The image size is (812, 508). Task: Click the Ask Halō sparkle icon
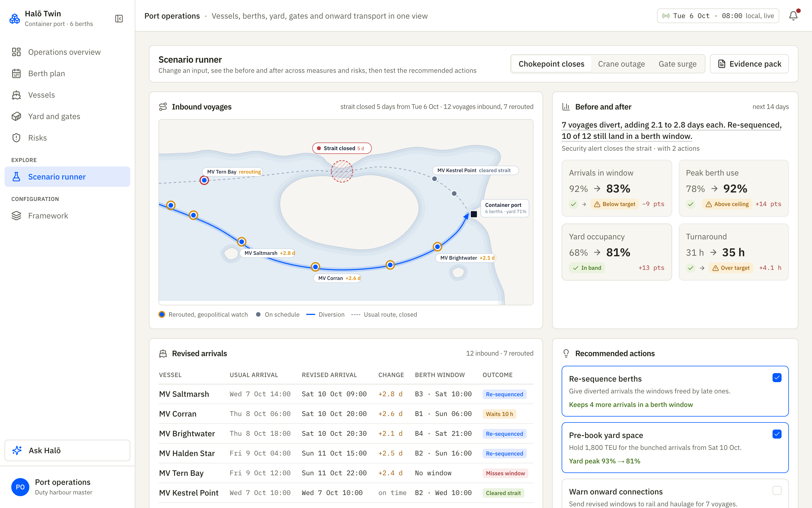(x=17, y=450)
